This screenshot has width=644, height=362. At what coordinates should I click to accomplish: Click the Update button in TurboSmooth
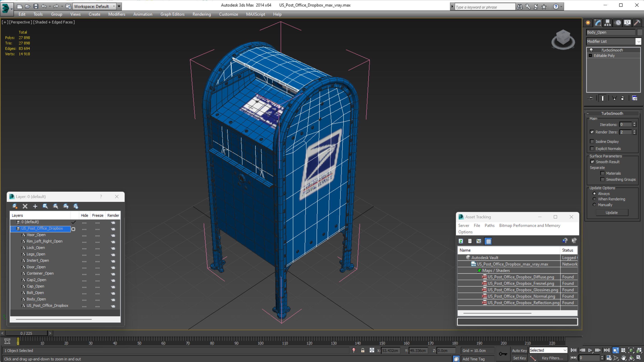611,212
